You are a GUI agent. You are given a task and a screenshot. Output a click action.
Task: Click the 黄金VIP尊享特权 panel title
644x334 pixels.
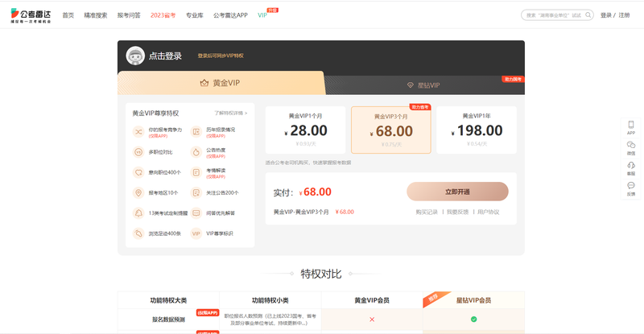tap(155, 113)
